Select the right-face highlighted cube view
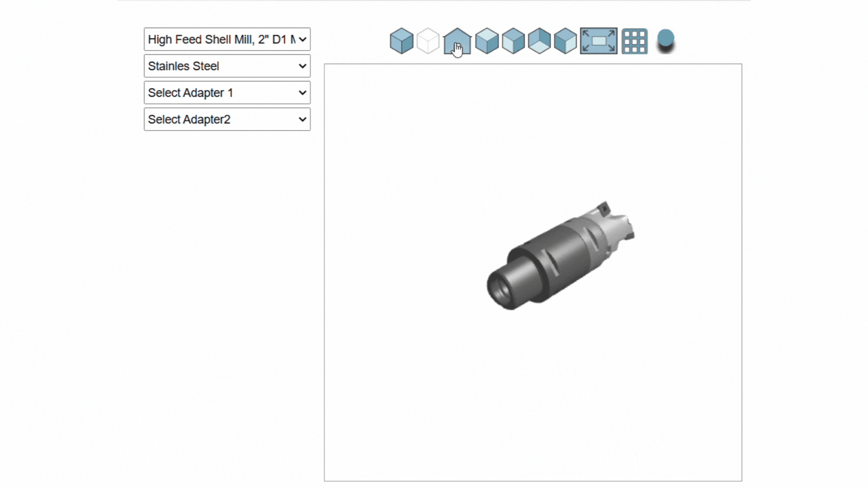 pos(566,41)
